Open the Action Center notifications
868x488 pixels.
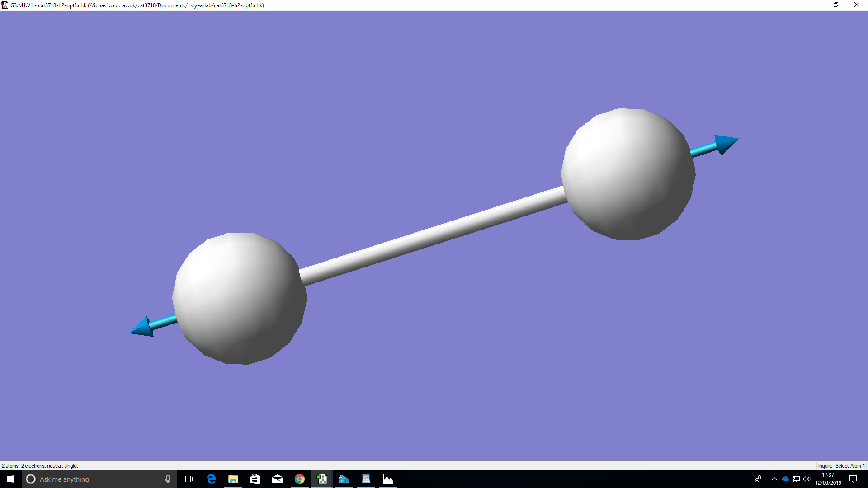click(853, 479)
